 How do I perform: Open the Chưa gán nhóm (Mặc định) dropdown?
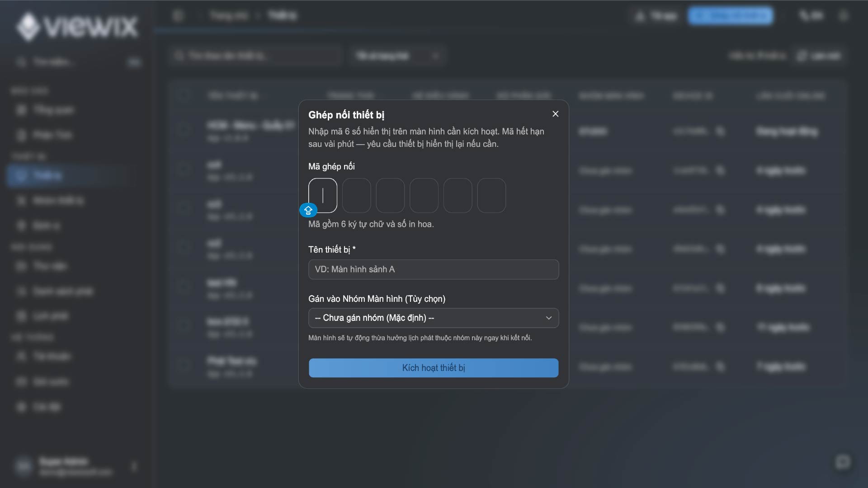click(x=434, y=318)
